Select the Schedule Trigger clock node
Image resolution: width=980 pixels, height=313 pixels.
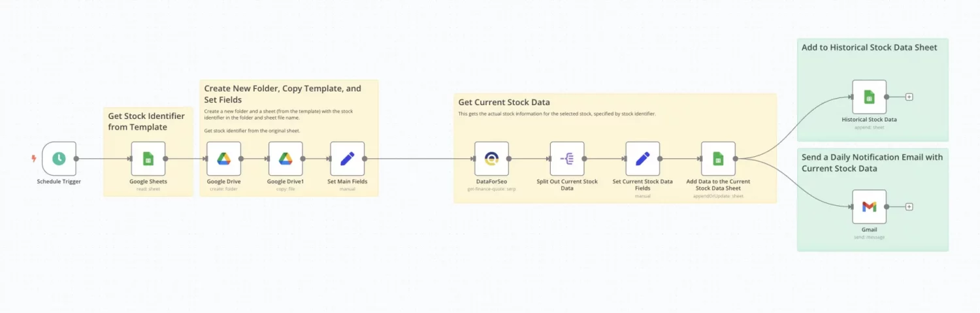point(59,158)
